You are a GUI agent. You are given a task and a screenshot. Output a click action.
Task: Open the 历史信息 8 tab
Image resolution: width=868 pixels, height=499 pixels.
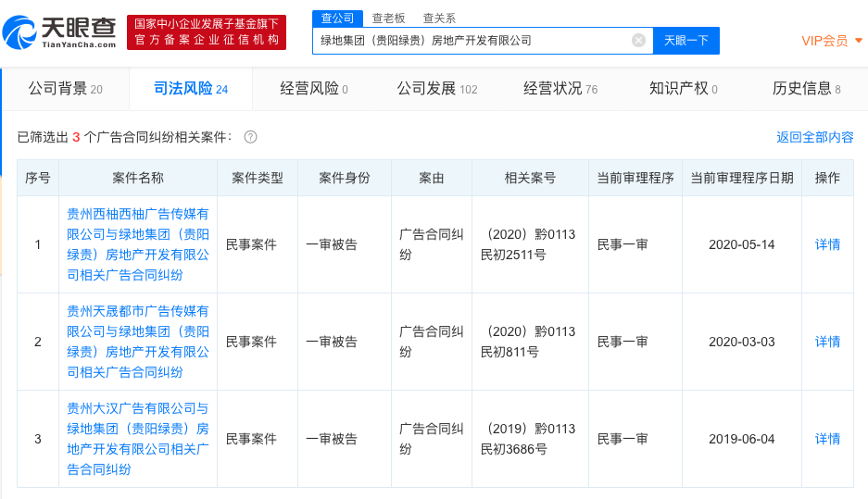click(x=806, y=89)
